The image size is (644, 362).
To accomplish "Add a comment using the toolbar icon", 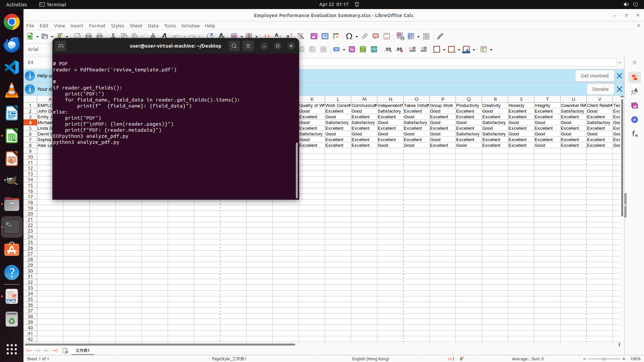I will point(376,36).
